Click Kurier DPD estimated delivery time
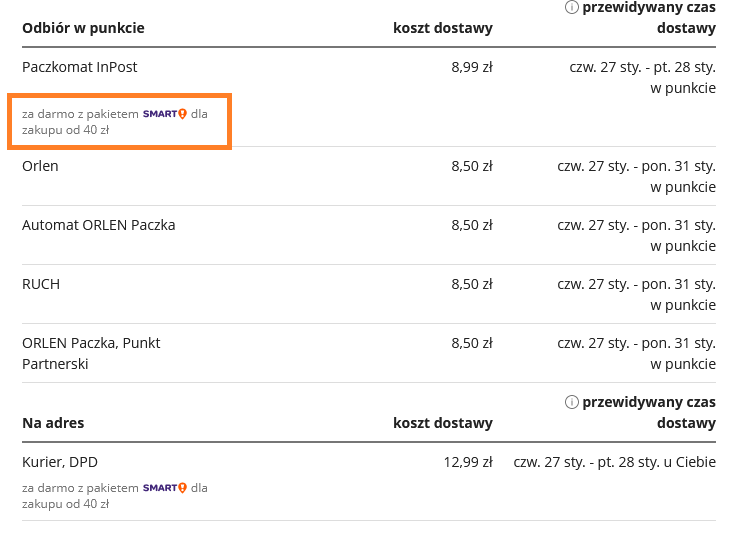The height and width of the screenshot is (535, 737). pyautogui.click(x=614, y=462)
